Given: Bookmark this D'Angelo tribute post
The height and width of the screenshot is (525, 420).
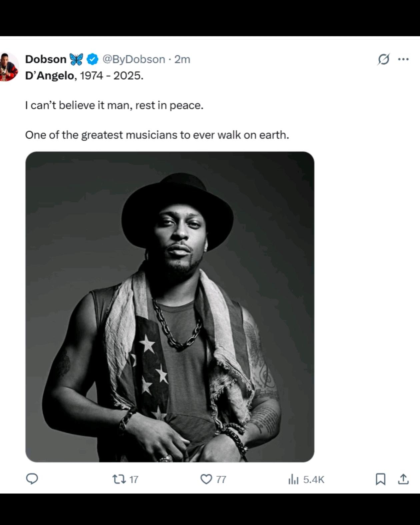Looking at the screenshot, I should pyautogui.click(x=380, y=479).
